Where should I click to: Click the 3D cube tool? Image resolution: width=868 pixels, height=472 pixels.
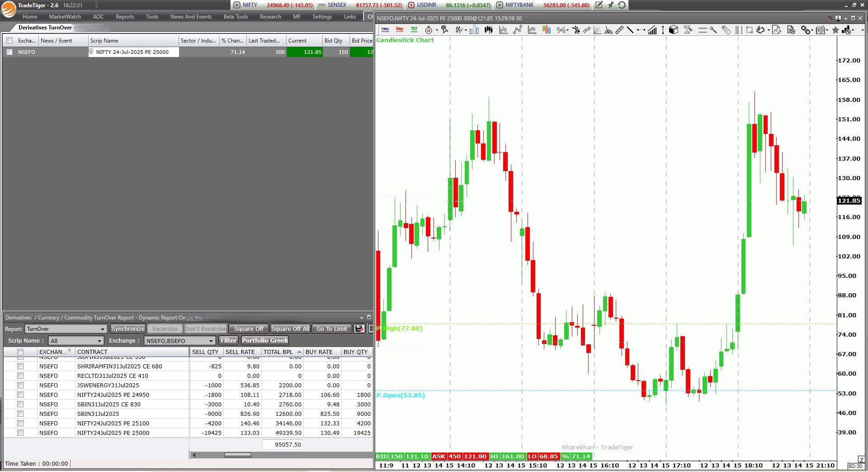[674, 29]
